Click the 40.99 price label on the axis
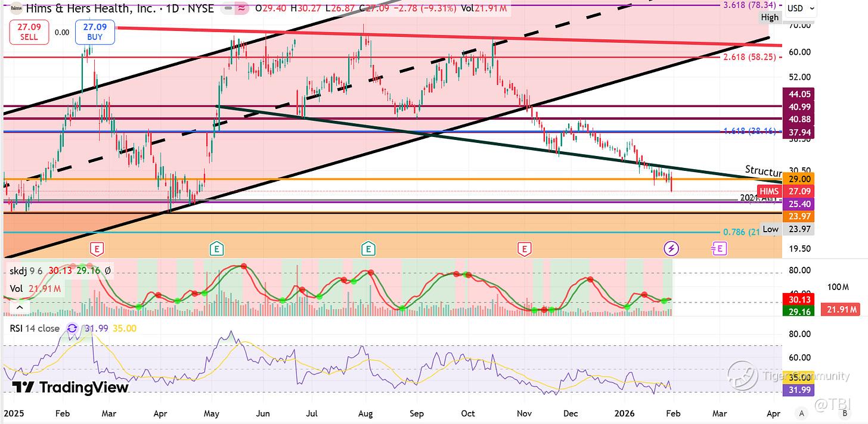 pos(799,107)
